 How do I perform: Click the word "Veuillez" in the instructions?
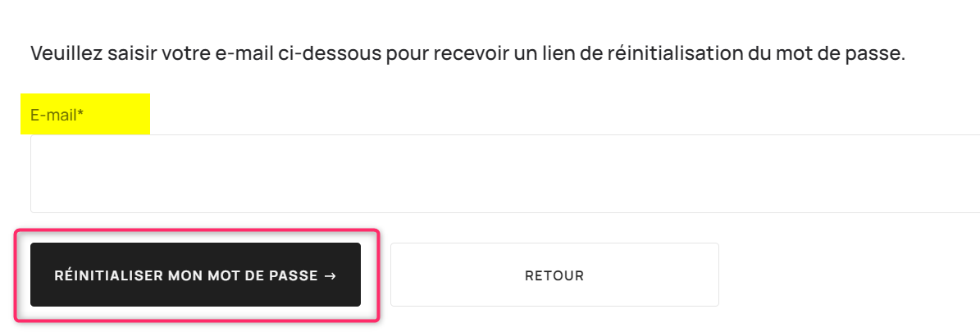(x=65, y=52)
